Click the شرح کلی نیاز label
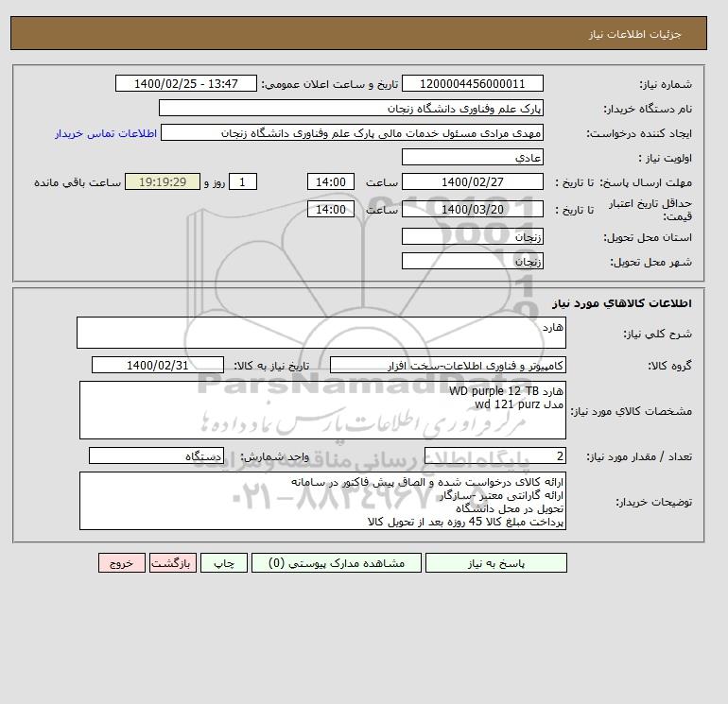 tap(657, 334)
